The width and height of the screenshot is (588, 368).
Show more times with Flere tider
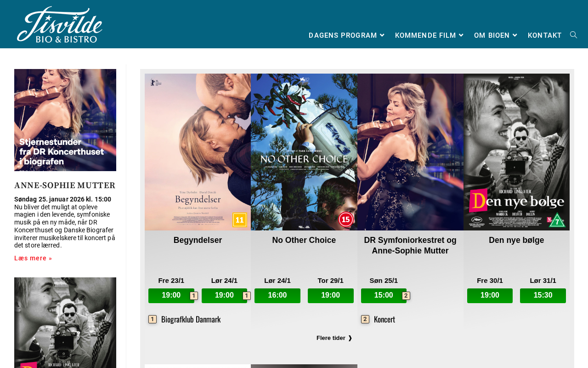click(x=334, y=338)
